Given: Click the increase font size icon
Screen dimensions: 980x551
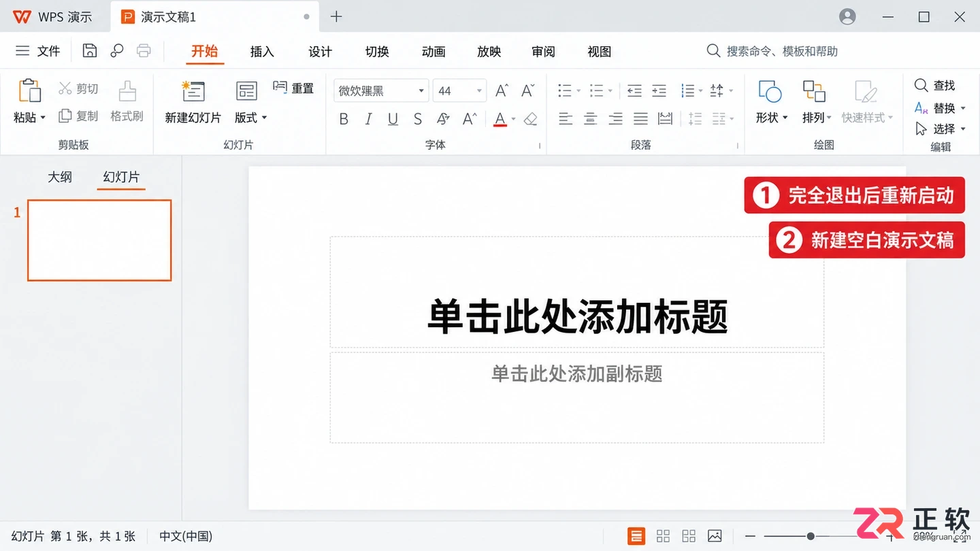Looking at the screenshot, I should [502, 90].
